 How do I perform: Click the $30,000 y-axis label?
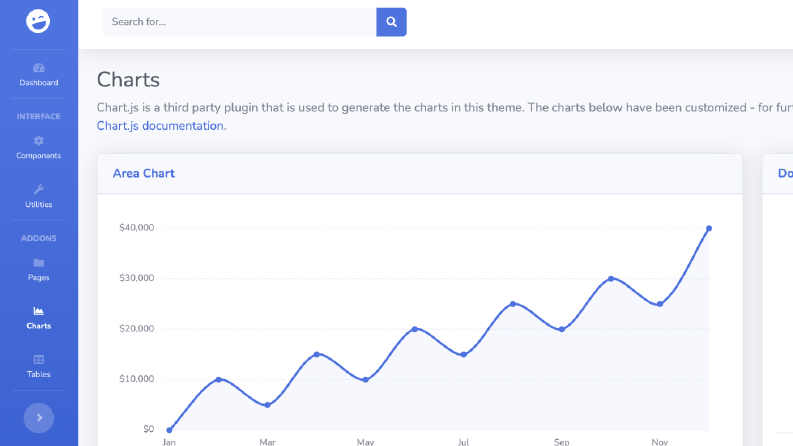[137, 278]
